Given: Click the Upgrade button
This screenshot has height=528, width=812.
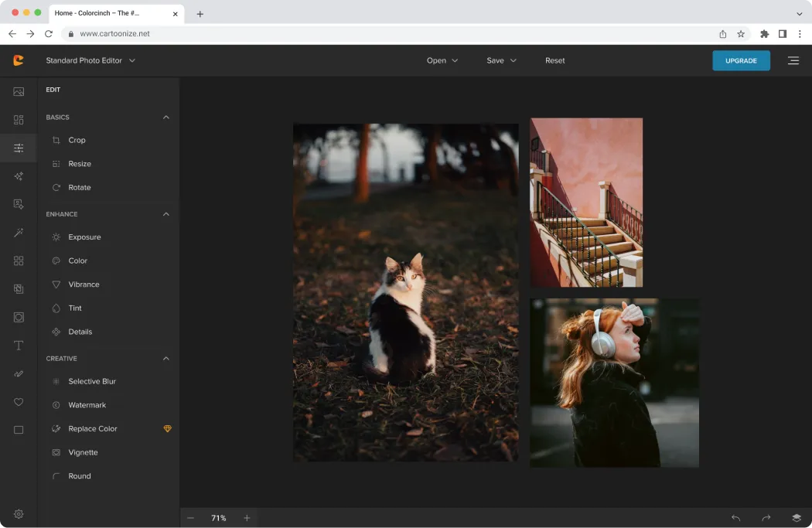Looking at the screenshot, I should pos(741,60).
